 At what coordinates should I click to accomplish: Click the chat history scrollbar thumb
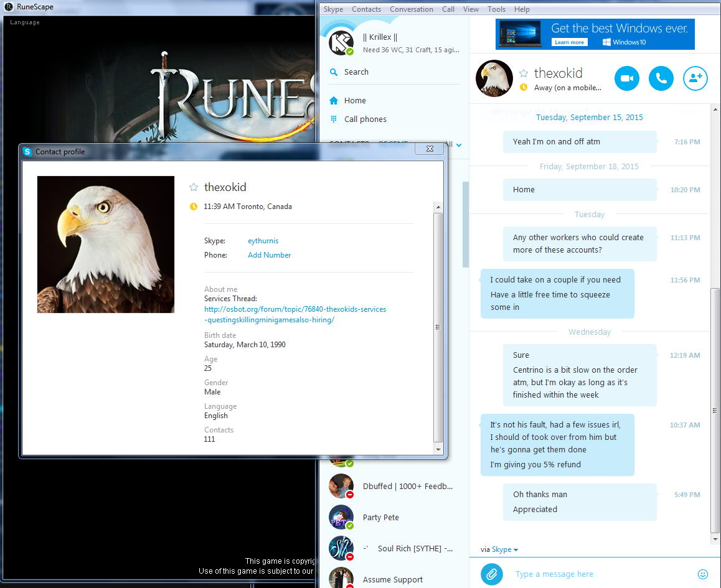pos(715,410)
